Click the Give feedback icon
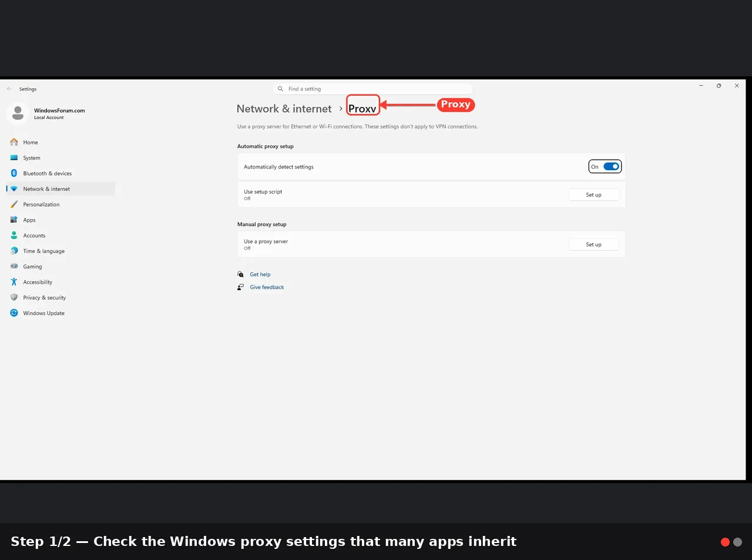 (241, 287)
